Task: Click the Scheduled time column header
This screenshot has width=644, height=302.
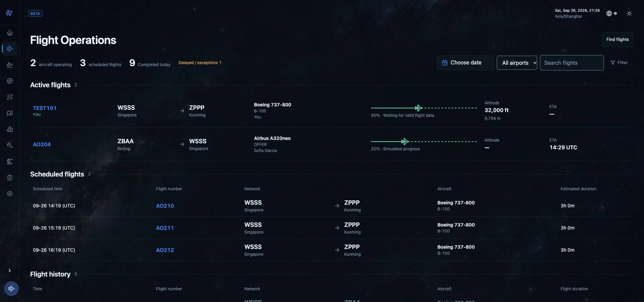Action: coord(48,189)
